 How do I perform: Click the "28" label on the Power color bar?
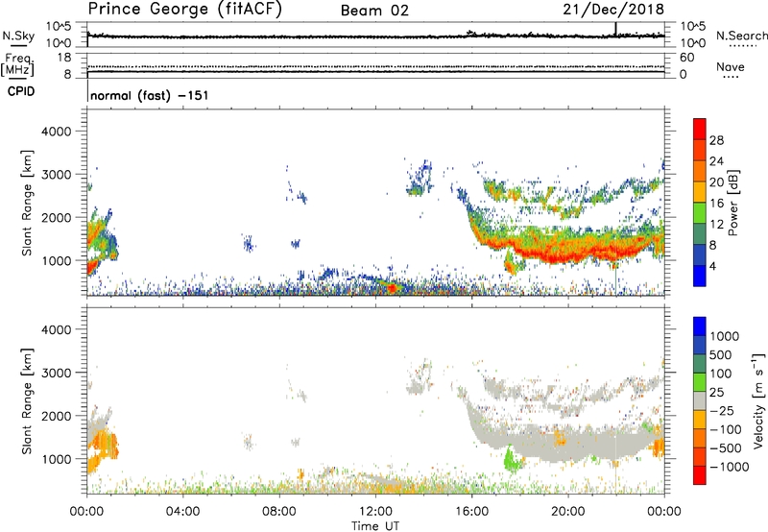point(716,140)
